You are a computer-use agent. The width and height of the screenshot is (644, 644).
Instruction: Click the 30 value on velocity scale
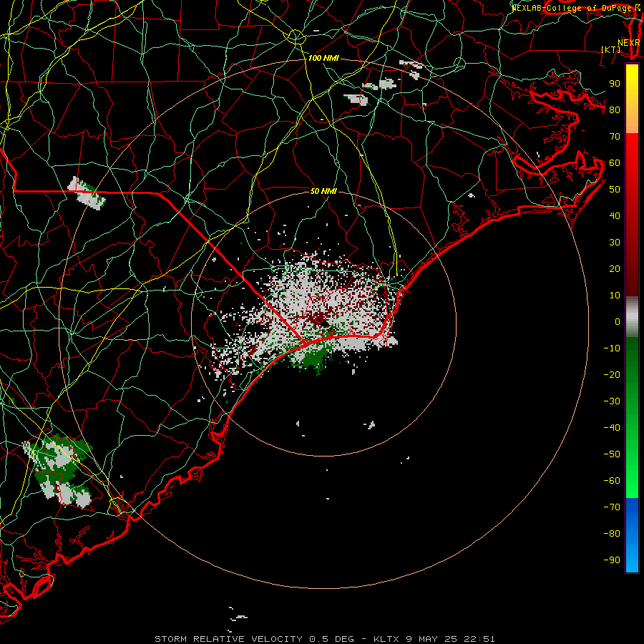pos(615,243)
